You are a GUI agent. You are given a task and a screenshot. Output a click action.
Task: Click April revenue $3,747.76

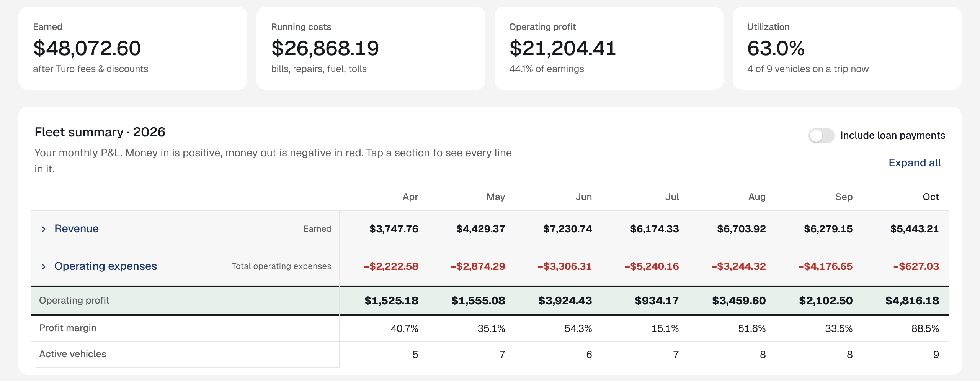(394, 229)
